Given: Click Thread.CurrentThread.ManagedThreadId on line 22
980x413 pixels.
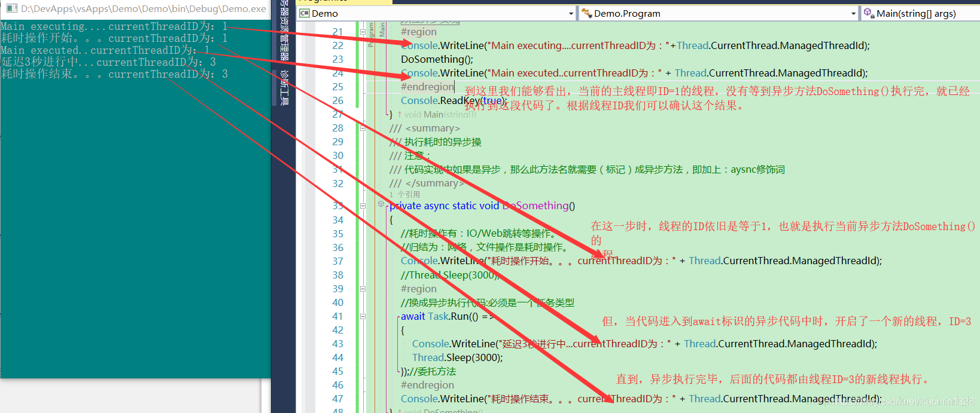Looking at the screenshot, I should coord(772,45).
